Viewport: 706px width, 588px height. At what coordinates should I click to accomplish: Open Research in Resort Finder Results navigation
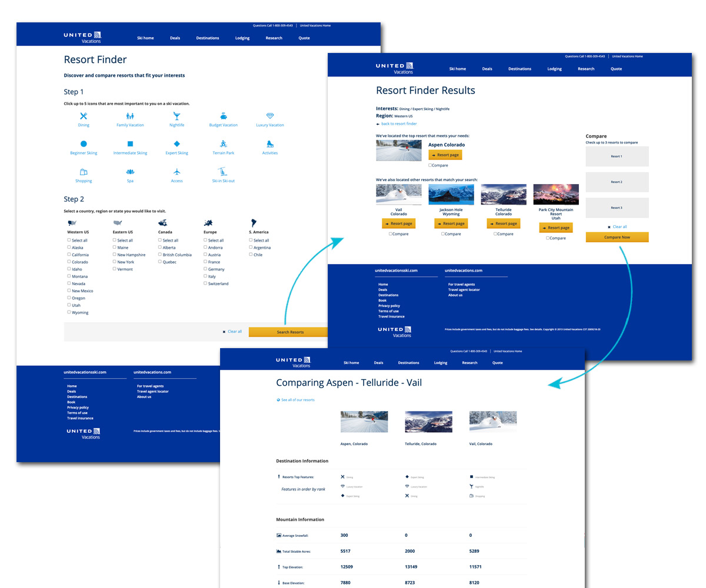coord(586,69)
